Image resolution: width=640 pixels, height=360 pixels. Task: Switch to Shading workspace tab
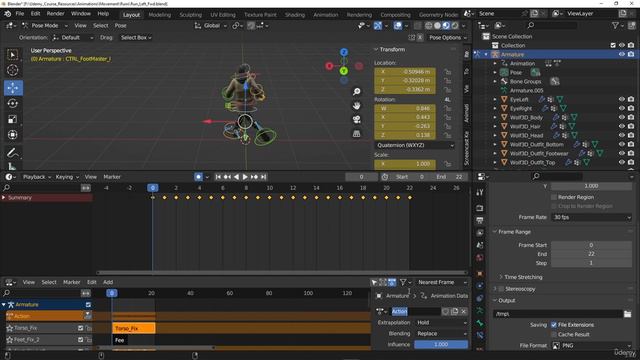295,15
